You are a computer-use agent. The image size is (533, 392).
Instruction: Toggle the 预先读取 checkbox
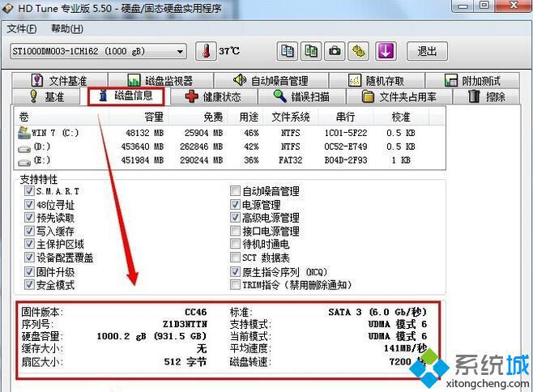[29, 217]
